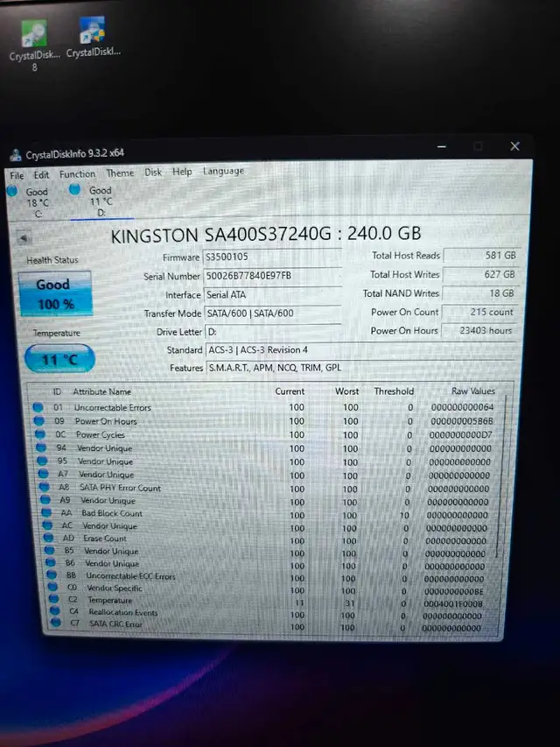Select the Reallocation Events attribute name

(x=122, y=612)
